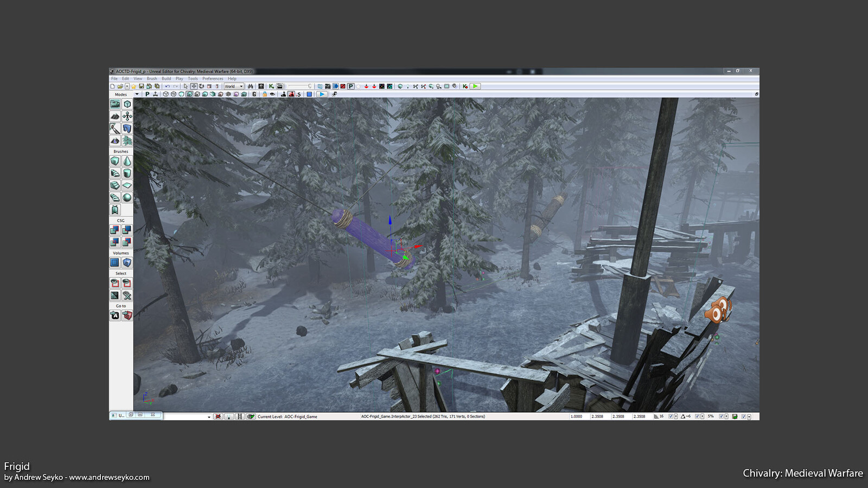
Task: Open scale snap percent dropdown arrow
Action: tap(726, 416)
